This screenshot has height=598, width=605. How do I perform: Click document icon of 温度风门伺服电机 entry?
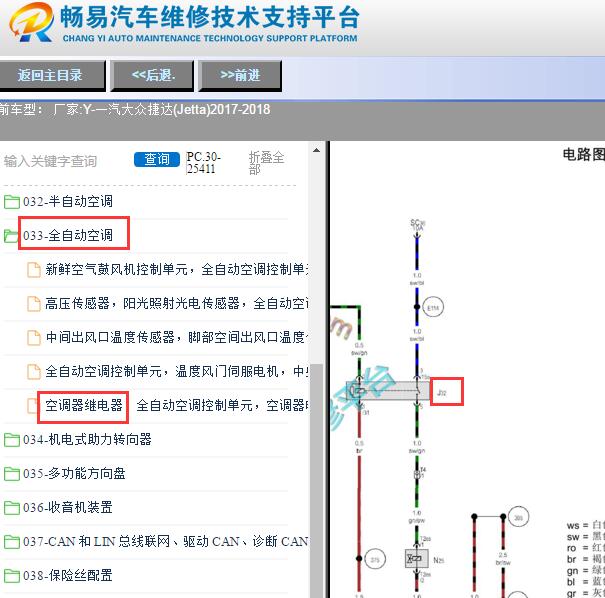click(34, 371)
